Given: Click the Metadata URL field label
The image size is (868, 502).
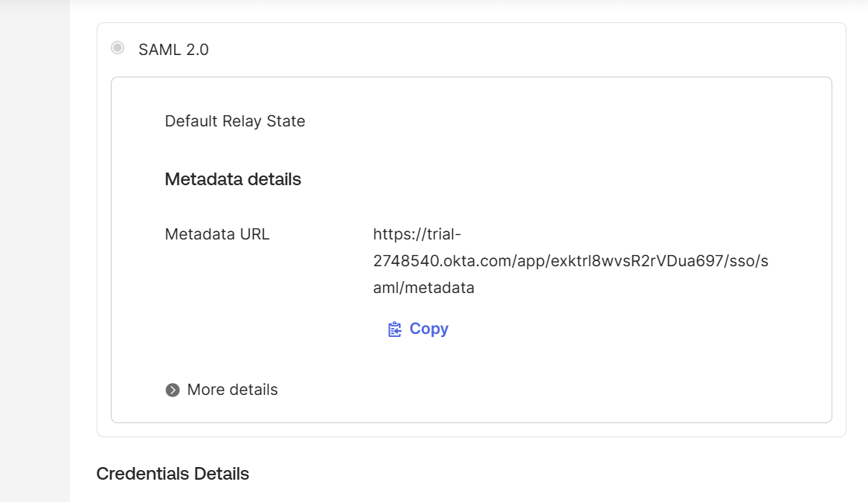Looking at the screenshot, I should pyautogui.click(x=216, y=234).
